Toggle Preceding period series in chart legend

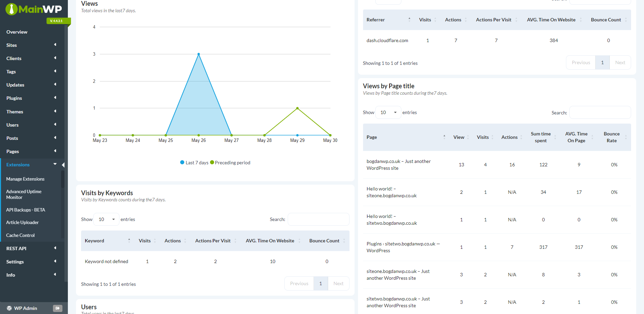230,163
